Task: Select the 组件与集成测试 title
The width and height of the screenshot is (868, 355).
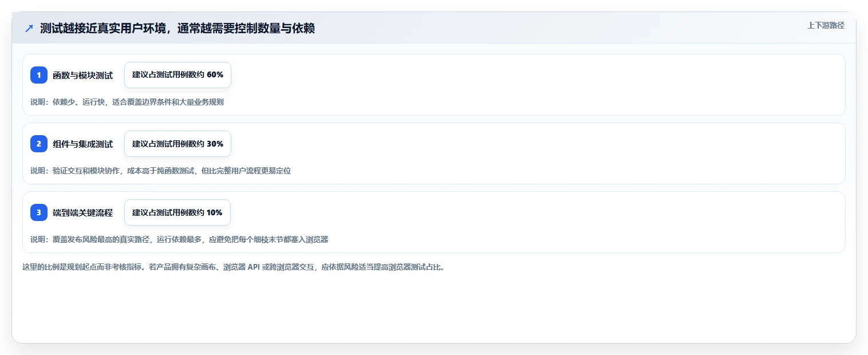Action: (82, 144)
